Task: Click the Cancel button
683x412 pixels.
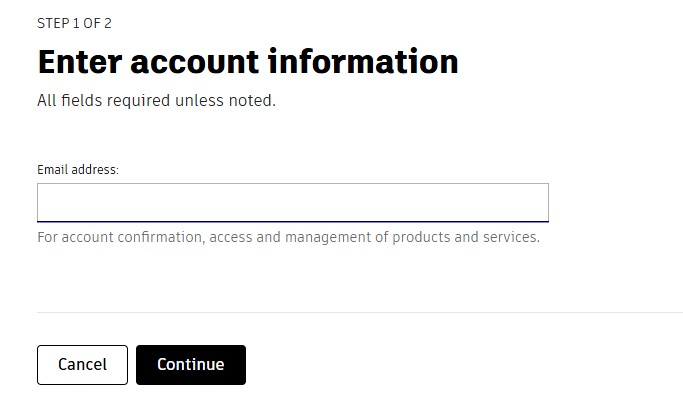Action: point(82,365)
